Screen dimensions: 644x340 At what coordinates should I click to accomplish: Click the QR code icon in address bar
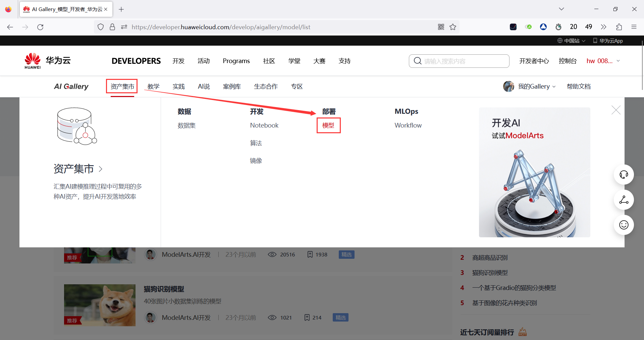pos(441,27)
